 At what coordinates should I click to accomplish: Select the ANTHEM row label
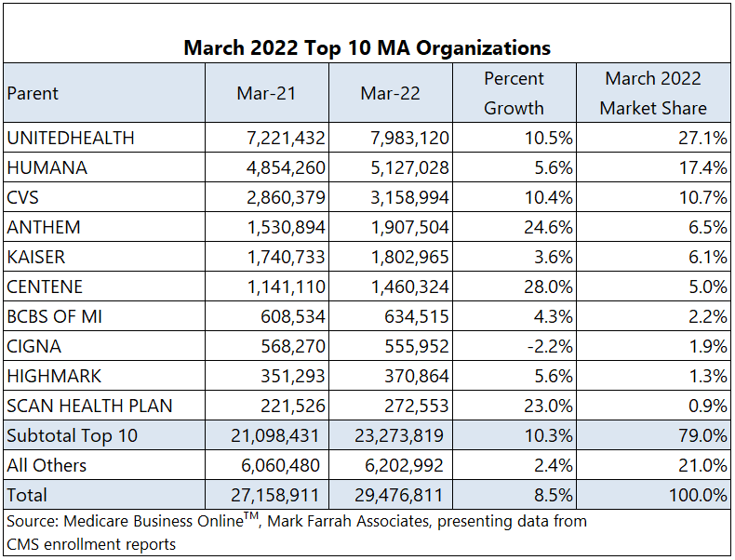click(x=44, y=227)
